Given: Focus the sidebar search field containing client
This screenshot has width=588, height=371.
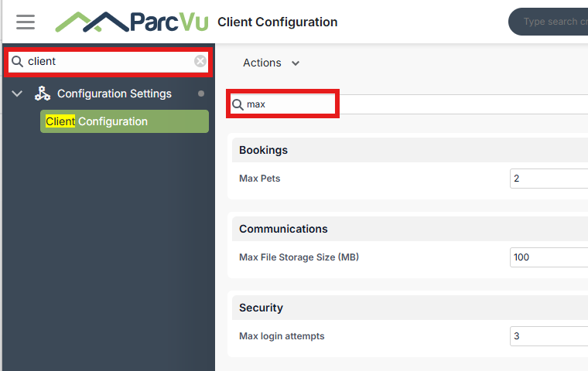Looking at the screenshot, I should (108, 62).
